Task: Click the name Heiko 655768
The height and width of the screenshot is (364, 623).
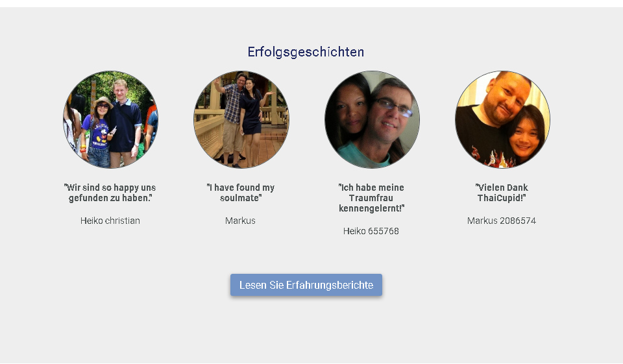Action: (x=371, y=231)
